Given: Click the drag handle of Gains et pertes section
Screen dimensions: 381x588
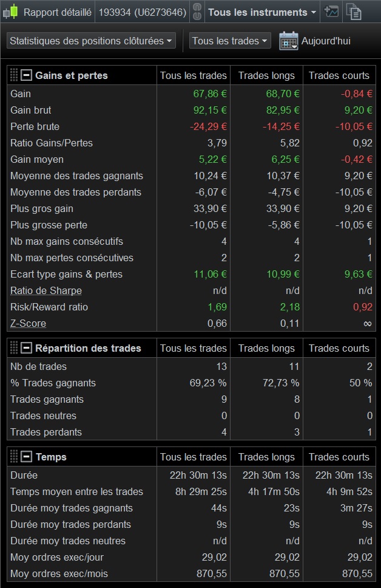Looking at the screenshot, I should click(x=14, y=75).
